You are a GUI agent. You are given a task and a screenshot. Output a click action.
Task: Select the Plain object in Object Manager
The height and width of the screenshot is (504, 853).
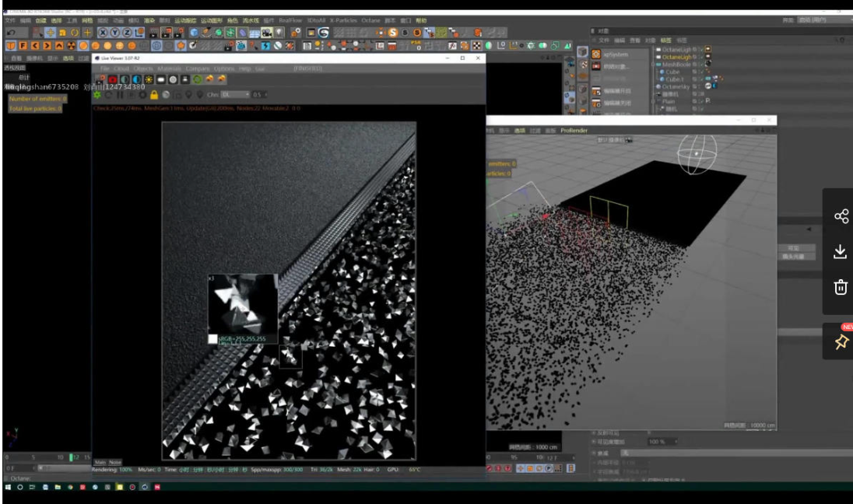tap(668, 101)
